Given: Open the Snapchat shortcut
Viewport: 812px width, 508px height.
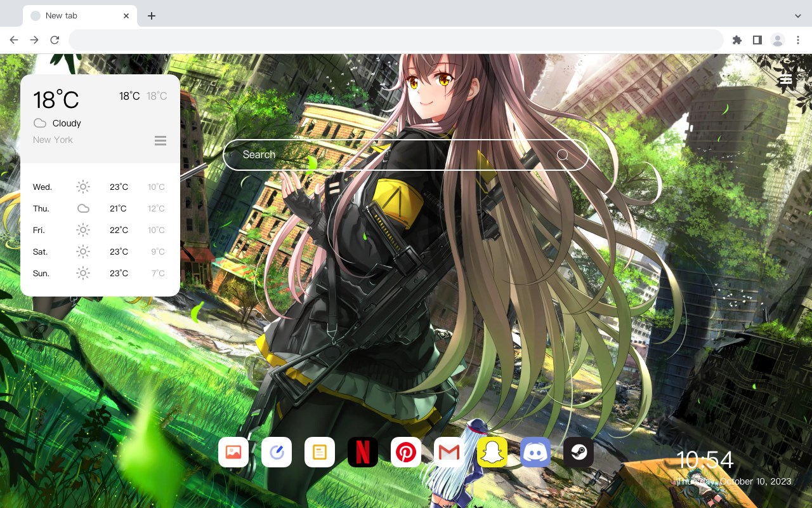Looking at the screenshot, I should click(492, 452).
